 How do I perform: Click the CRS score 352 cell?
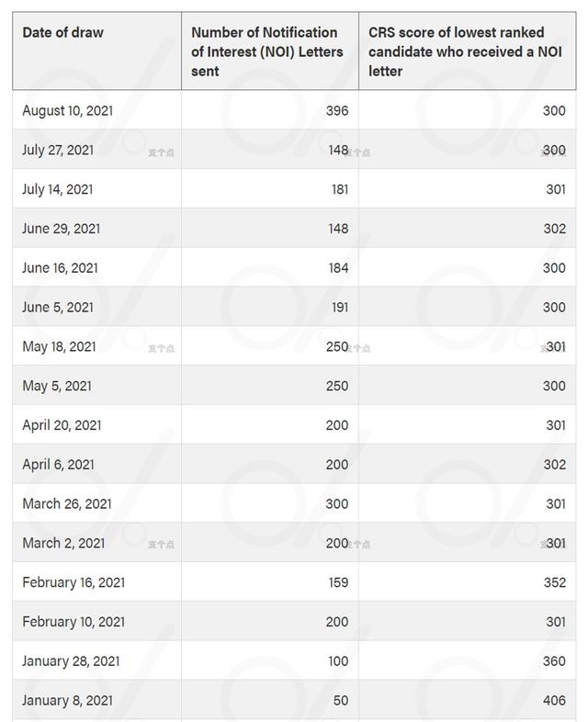pyautogui.click(x=554, y=582)
